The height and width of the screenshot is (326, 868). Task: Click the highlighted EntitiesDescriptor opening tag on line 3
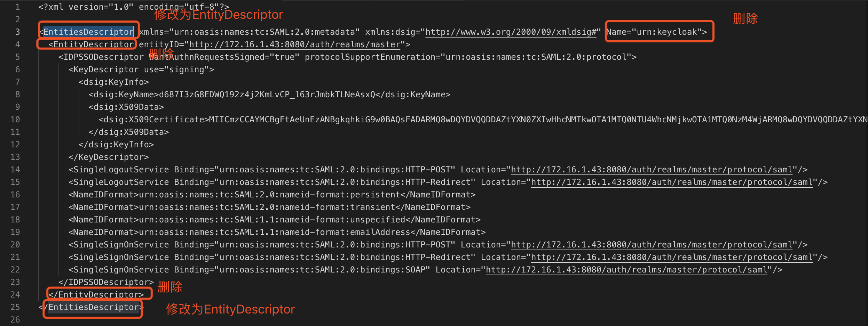pos(88,32)
